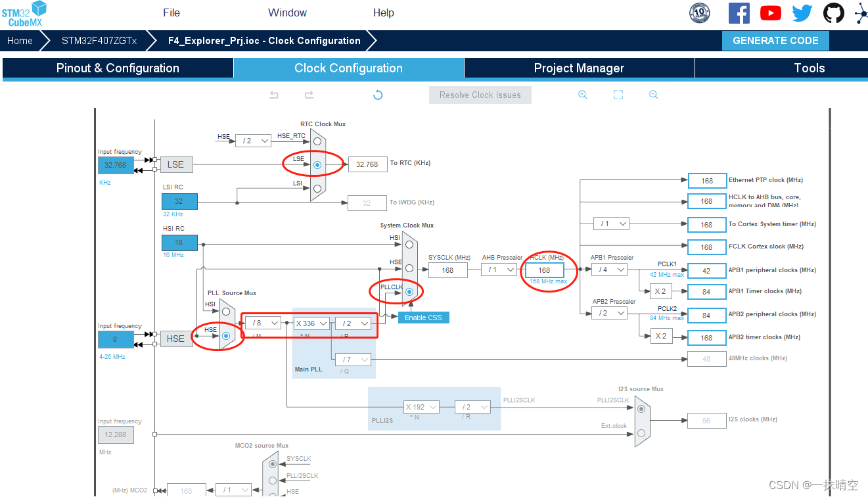The image size is (868, 497).
Task: Open the APB2 Prescaler /2 dropdown
Action: pyautogui.click(x=609, y=313)
